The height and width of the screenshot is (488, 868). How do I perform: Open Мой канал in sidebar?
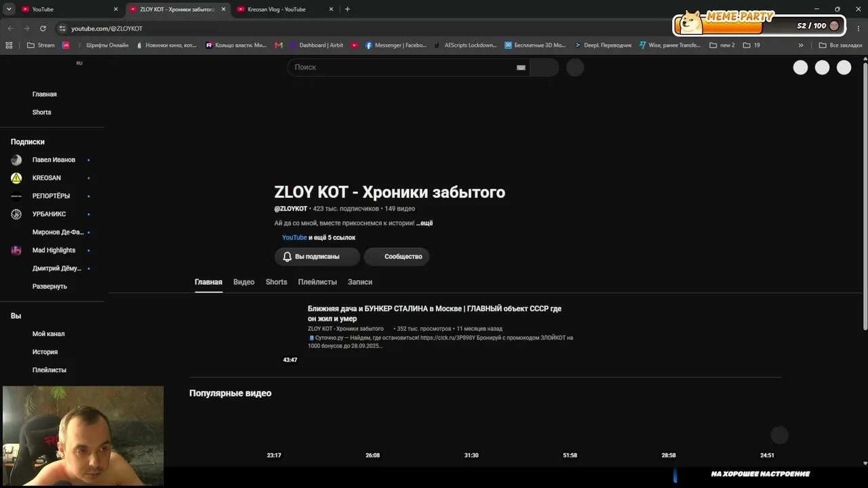point(49,334)
